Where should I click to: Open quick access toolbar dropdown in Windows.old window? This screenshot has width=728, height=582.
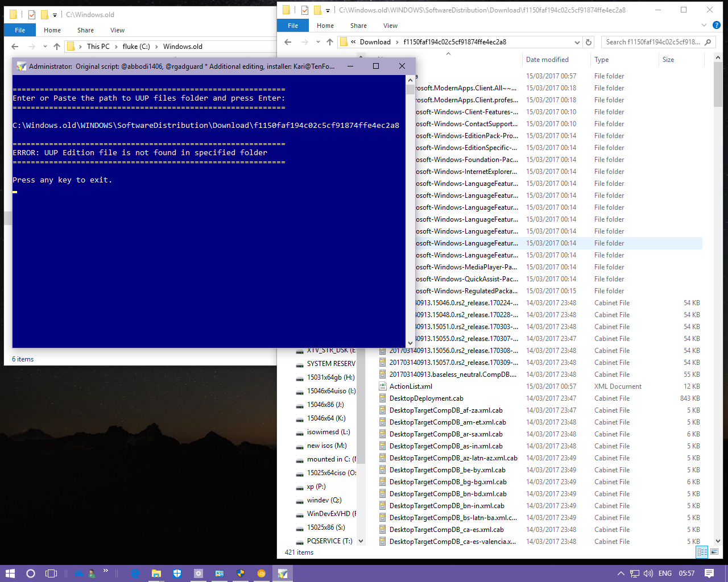click(x=55, y=15)
